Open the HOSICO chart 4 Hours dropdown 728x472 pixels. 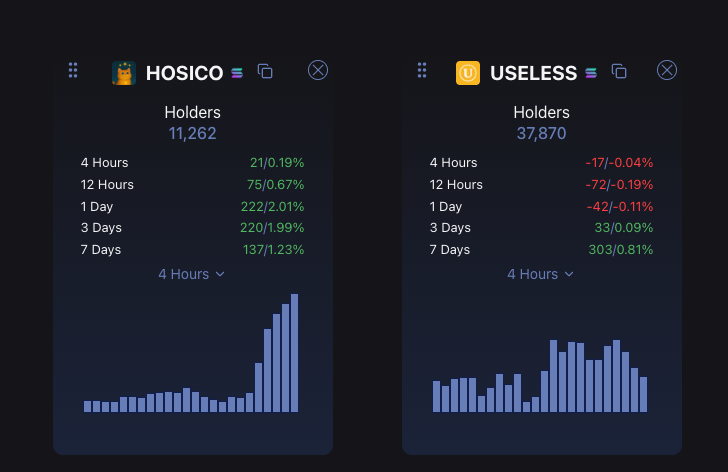[x=192, y=274]
